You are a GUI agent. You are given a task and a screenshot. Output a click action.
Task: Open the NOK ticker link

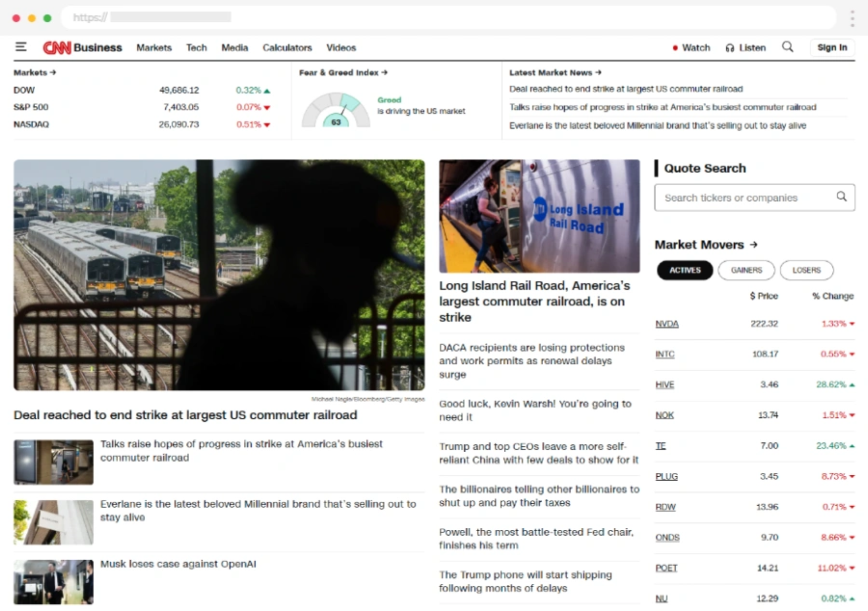click(x=665, y=415)
